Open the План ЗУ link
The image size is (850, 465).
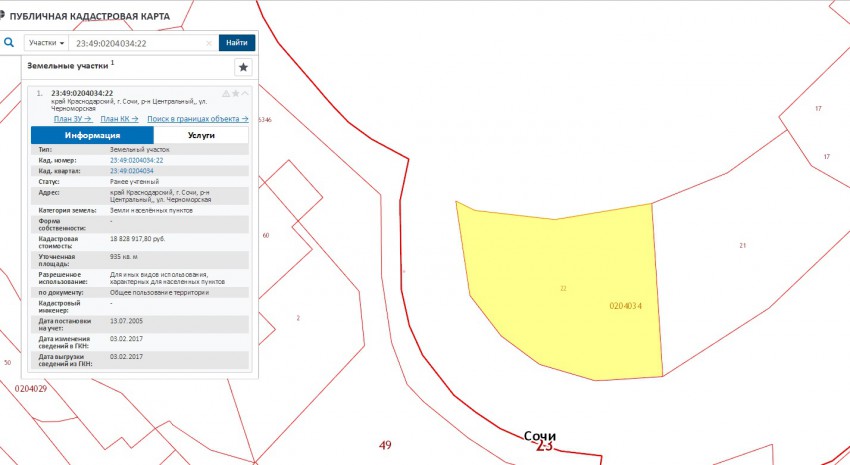pyautogui.click(x=72, y=118)
